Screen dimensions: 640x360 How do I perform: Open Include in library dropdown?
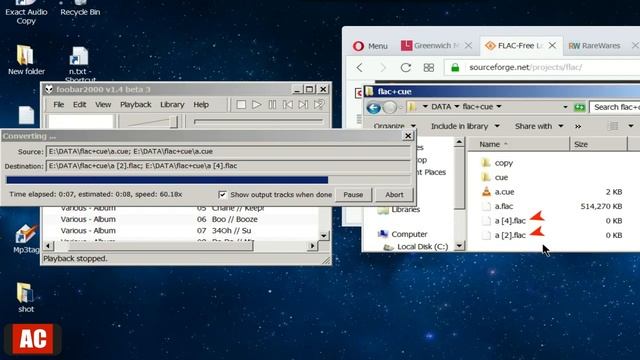pyautogui.click(x=465, y=127)
